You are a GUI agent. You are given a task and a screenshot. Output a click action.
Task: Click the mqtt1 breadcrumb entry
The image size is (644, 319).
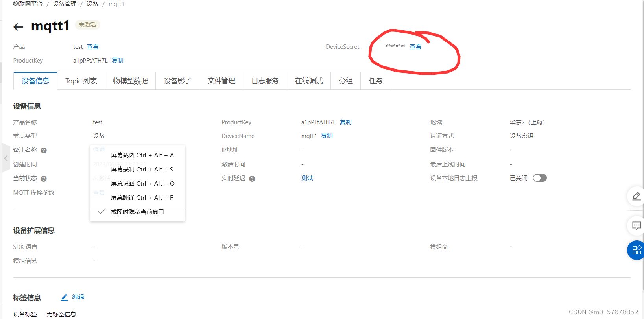(116, 4)
